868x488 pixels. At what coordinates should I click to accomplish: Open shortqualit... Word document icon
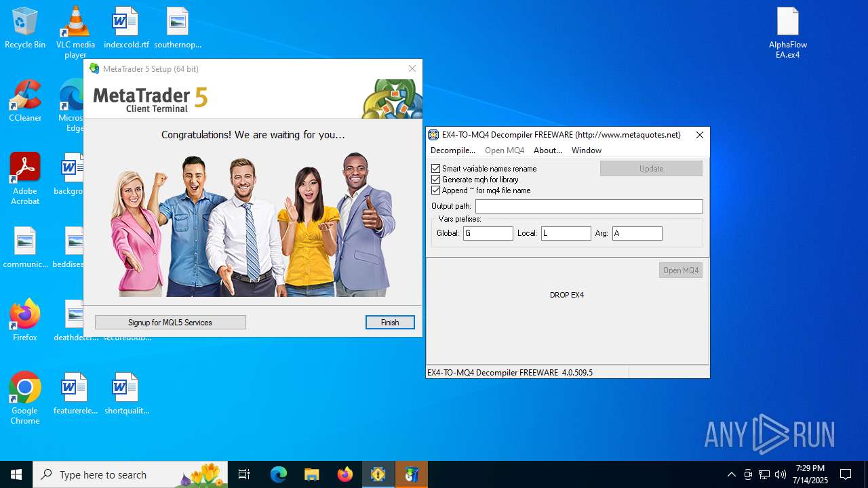[x=126, y=394]
